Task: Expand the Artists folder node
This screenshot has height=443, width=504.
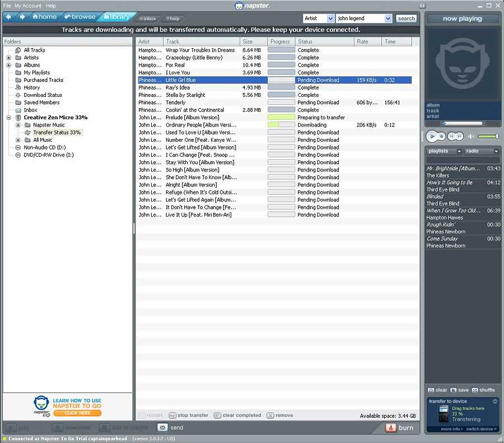Action: click(8, 58)
